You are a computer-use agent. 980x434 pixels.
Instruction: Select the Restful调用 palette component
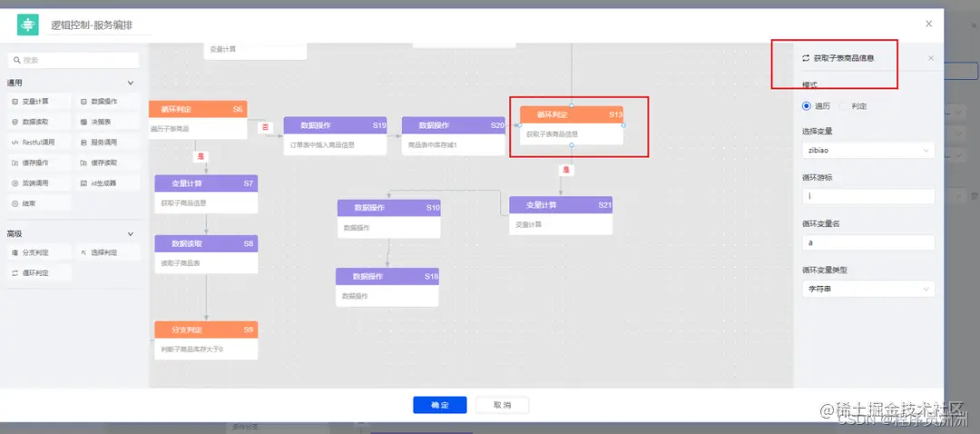[x=39, y=143]
